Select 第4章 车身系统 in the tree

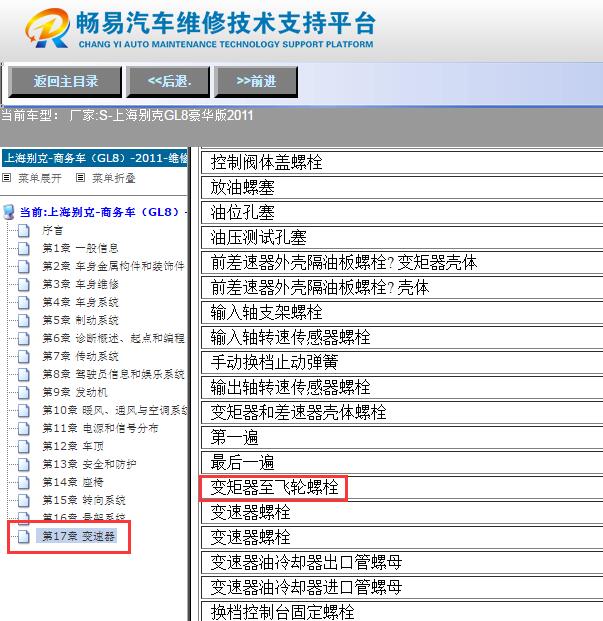click(x=80, y=302)
